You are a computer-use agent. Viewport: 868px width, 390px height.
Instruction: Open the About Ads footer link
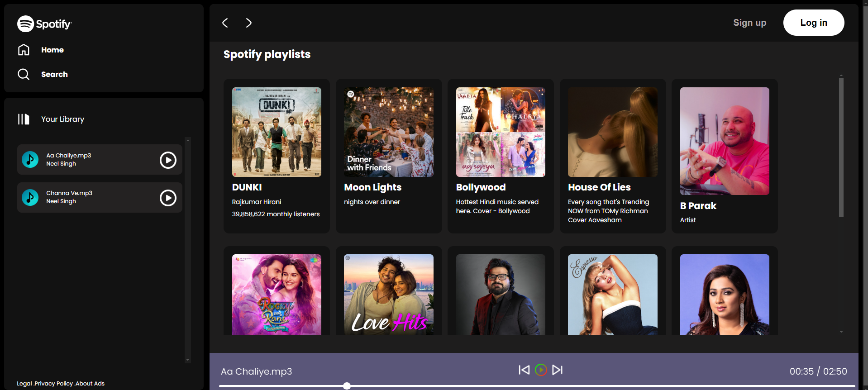pyautogui.click(x=90, y=383)
